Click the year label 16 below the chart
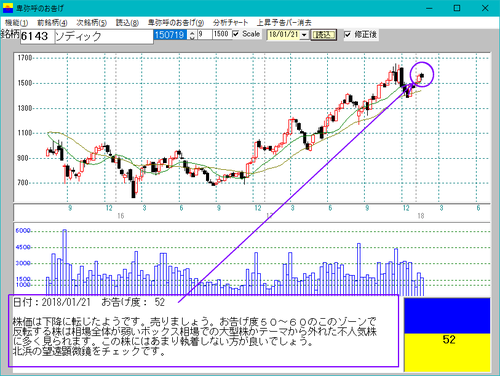Screen dimensions: 500x376 tap(120, 216)
